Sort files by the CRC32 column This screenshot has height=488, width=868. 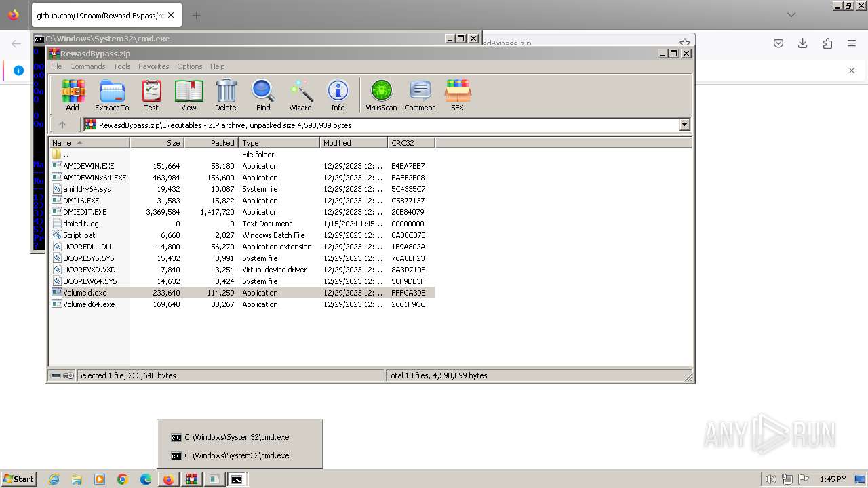click(411, 143)
